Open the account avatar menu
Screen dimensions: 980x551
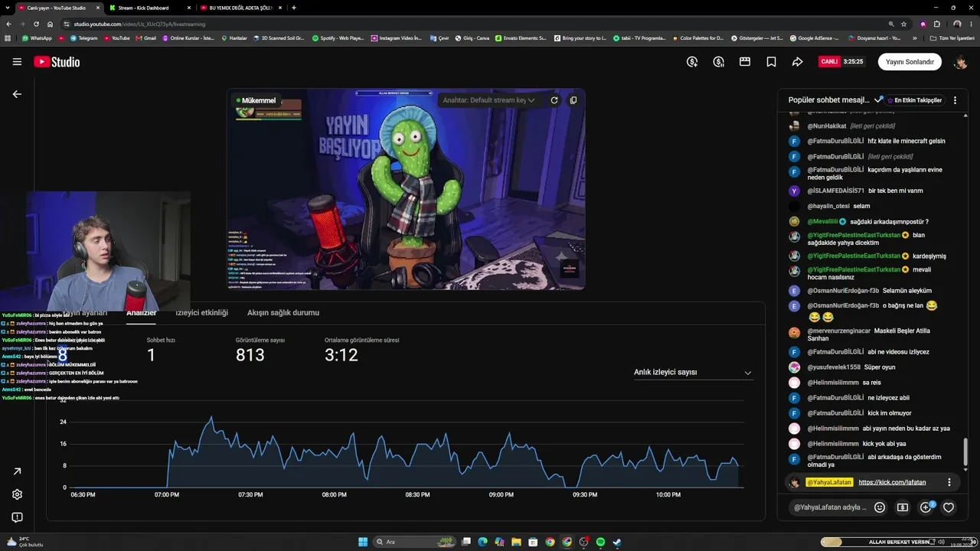960,62
